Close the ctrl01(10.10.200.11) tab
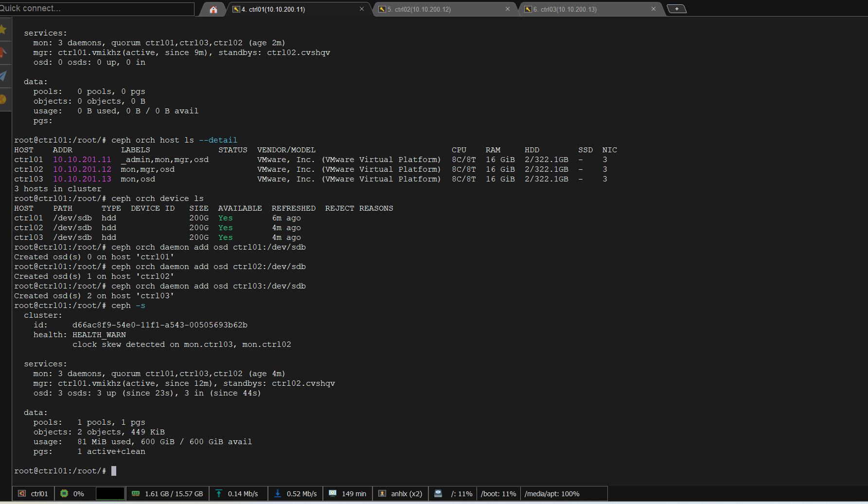 tap(362, 9)
